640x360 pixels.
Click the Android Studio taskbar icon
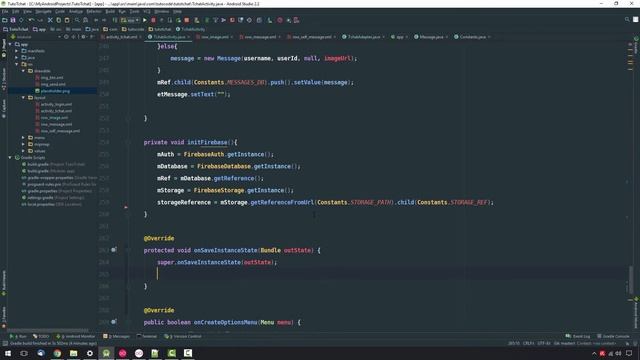click(x=106, y=353)
